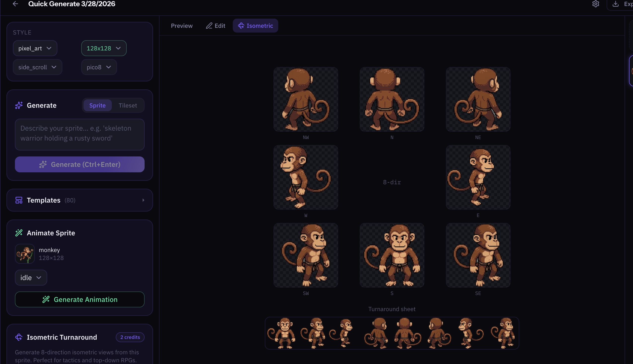Click the Generate (Ctrl+Enter) button
Viewport: 633px width, 364px height.
tap(79, 165)
